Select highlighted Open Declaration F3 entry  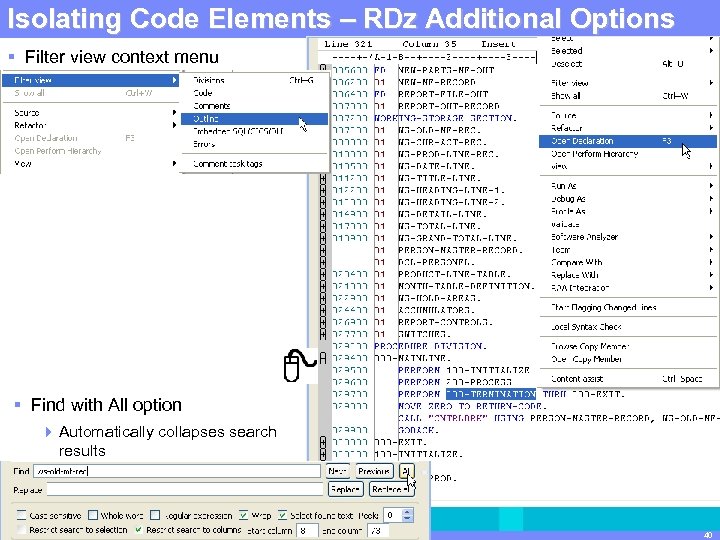(628, 141)
